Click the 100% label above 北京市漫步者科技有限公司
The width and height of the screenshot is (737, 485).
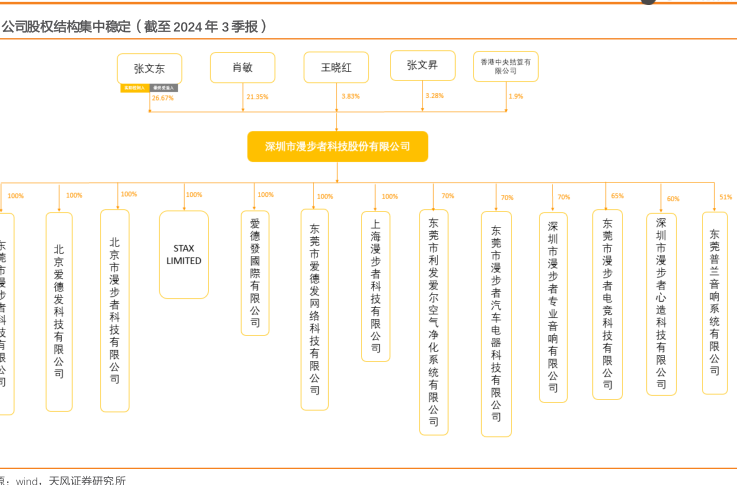point(129,194)
